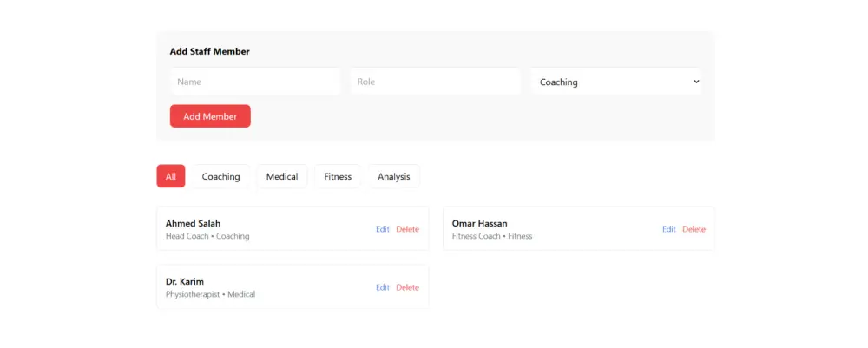
Task: Delete Ahmed Salah from staff
Action: 407,229
